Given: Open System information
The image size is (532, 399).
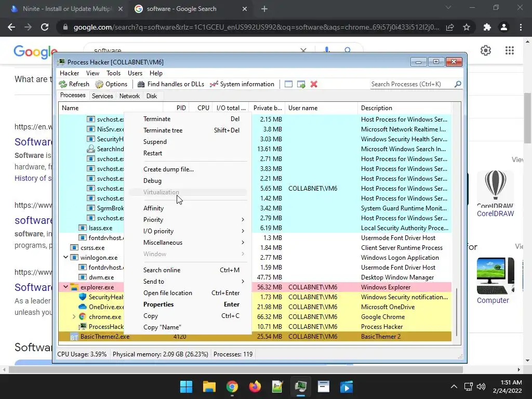Looking at the screenshot, I should click(242, 84).
